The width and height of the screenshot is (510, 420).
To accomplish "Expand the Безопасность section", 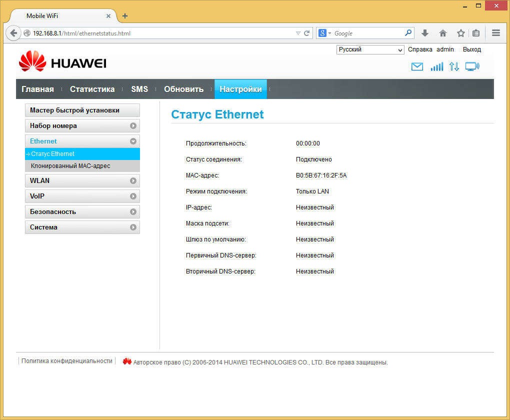I will coord(82,212).
